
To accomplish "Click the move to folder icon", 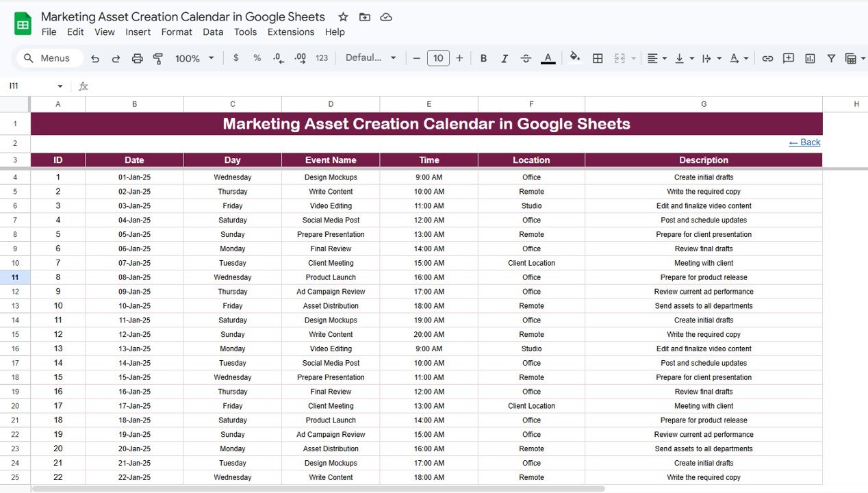I will (x=364, y=16).
